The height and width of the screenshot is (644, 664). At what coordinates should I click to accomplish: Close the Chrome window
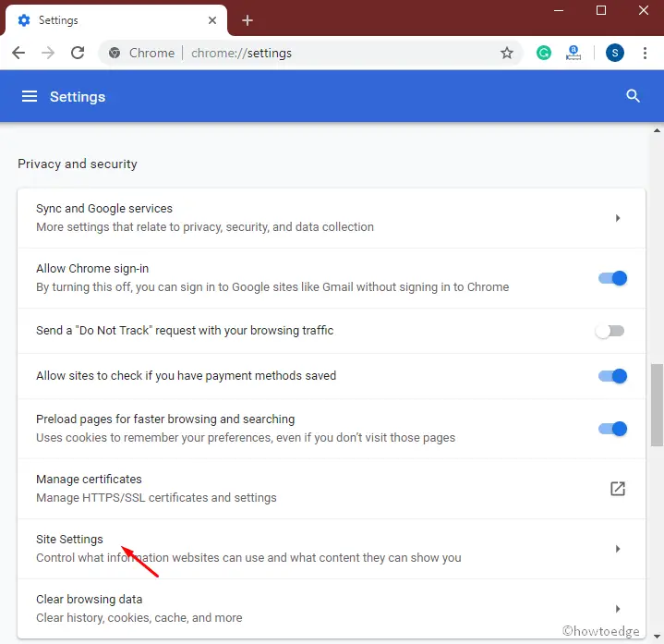(644, 10)
